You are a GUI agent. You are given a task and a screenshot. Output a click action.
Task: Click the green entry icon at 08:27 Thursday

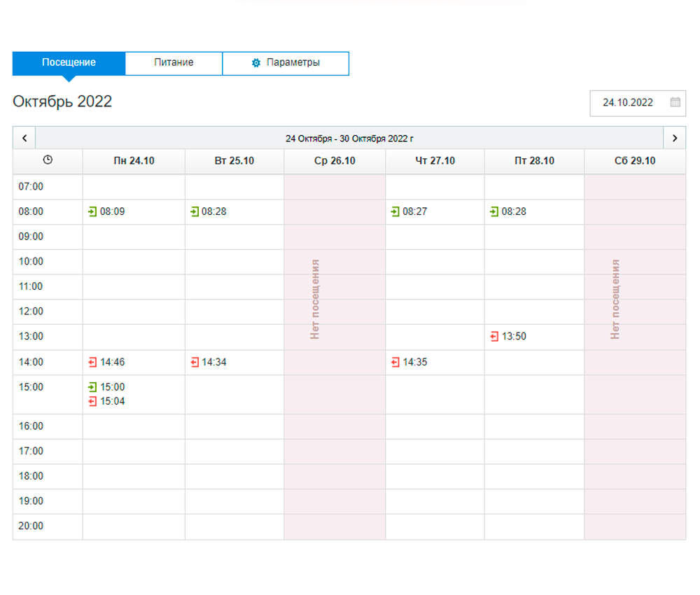click(395, 211)
